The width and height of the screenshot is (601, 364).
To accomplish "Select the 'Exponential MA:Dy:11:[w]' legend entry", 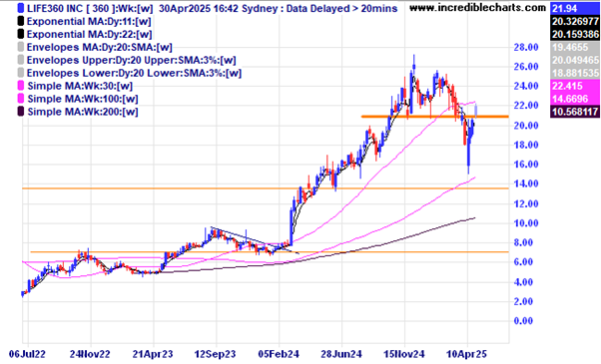I will pyautogui.click(x=89, y=21).
